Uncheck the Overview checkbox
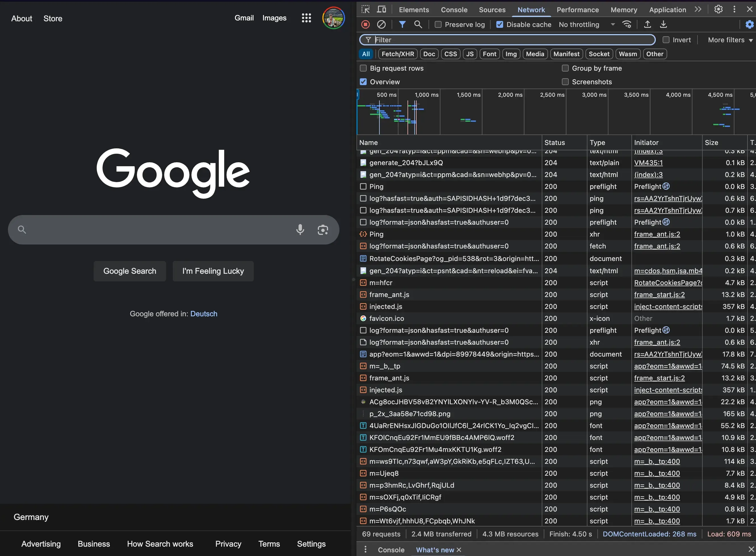756x556 pixels. pyautogui.click(x=363, y=82)
